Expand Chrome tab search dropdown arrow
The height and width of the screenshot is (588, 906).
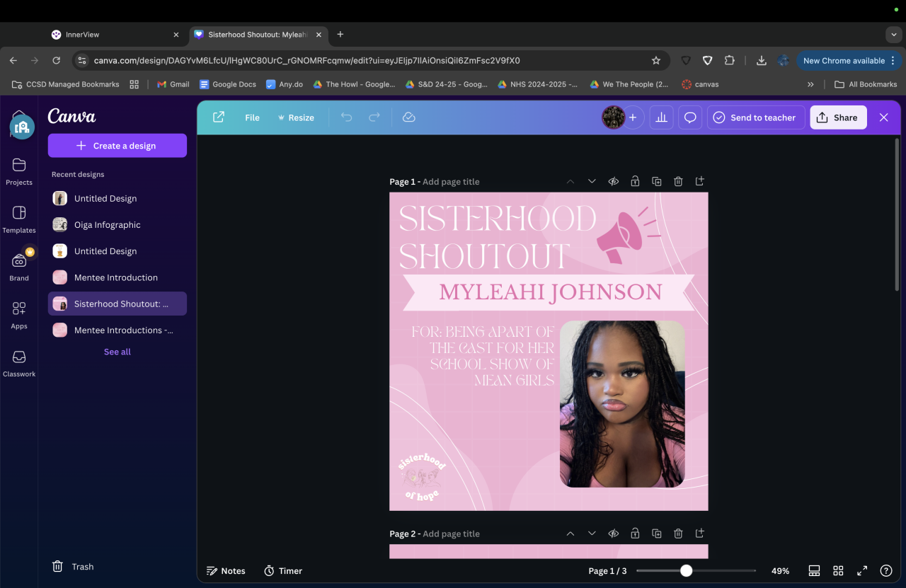[x=893, y=35]
